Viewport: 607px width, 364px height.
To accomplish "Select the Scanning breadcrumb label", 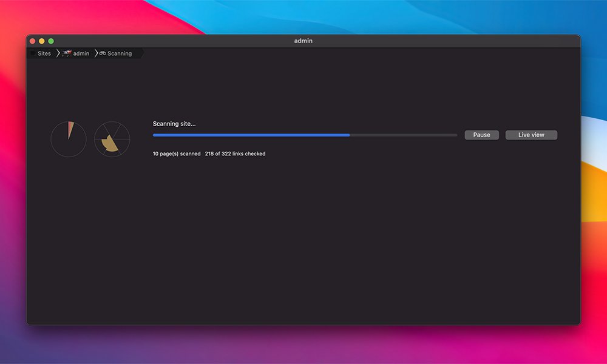I will [x=120, y=53].
